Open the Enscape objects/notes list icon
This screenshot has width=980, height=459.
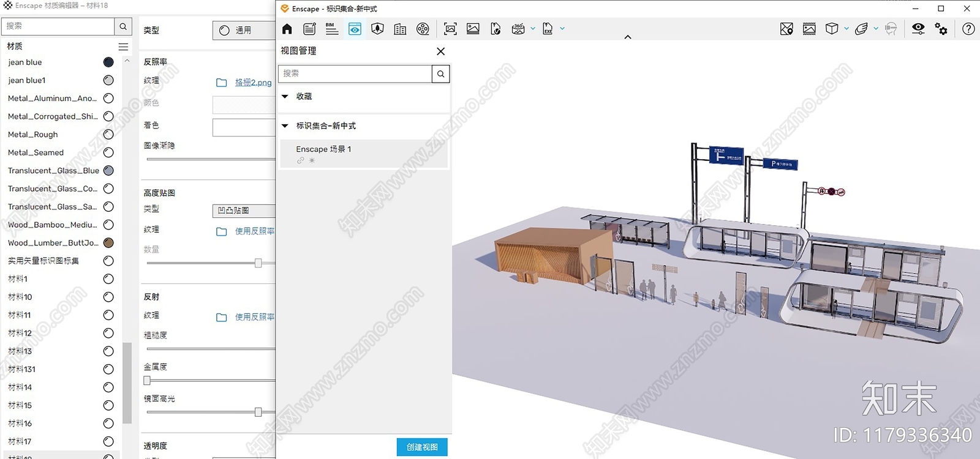[309, 29]
